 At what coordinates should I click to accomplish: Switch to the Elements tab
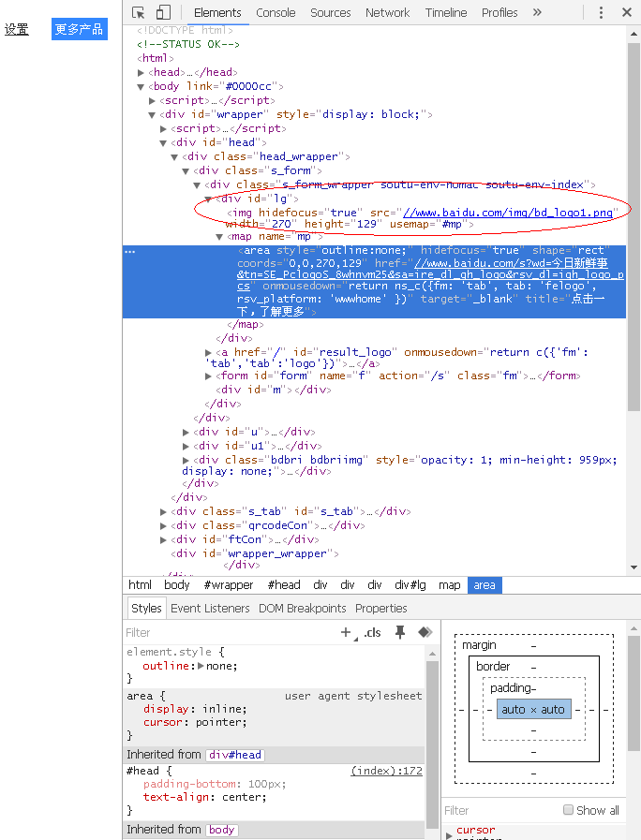click(217, 12)
